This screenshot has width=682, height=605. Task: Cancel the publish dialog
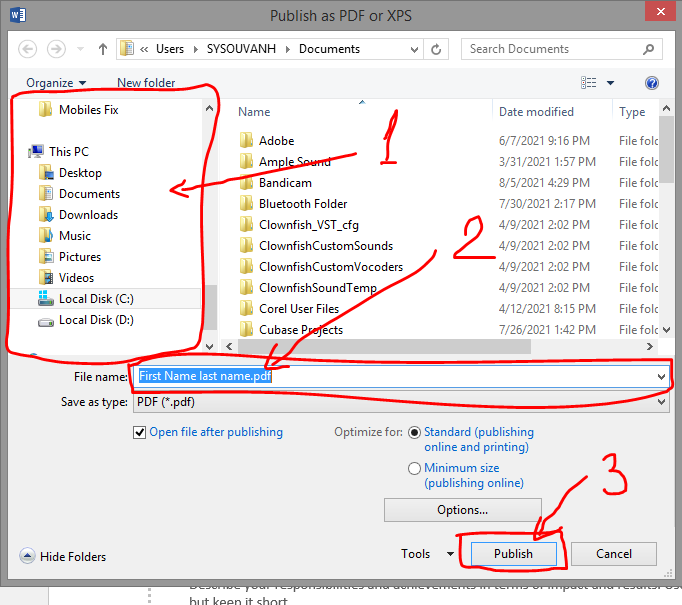pos(614,554)
